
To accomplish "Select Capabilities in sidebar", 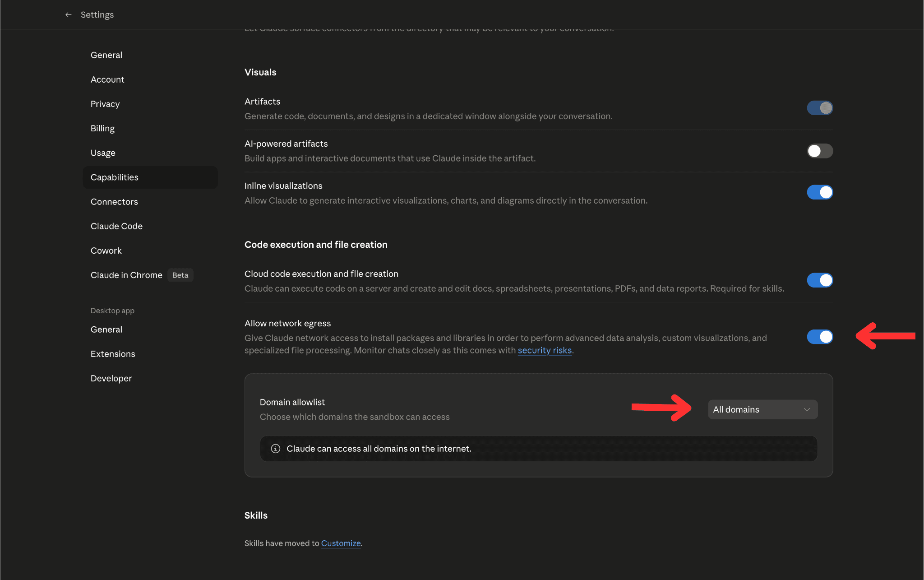I will [150, 177].
